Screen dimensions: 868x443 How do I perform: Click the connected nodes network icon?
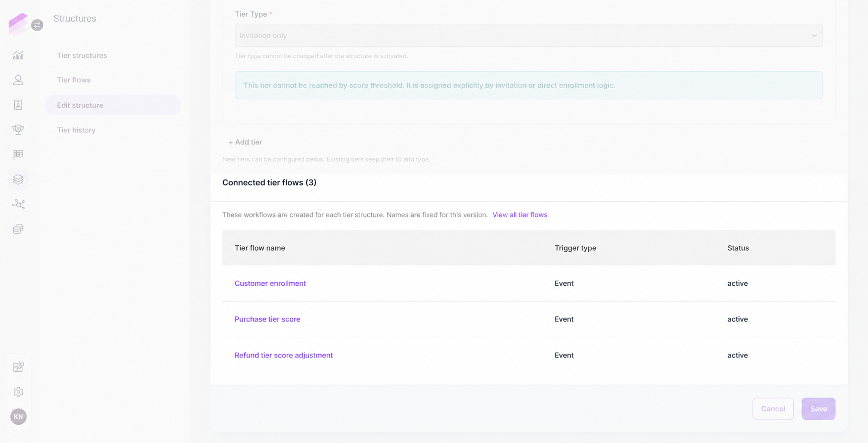tap(18, 204)
